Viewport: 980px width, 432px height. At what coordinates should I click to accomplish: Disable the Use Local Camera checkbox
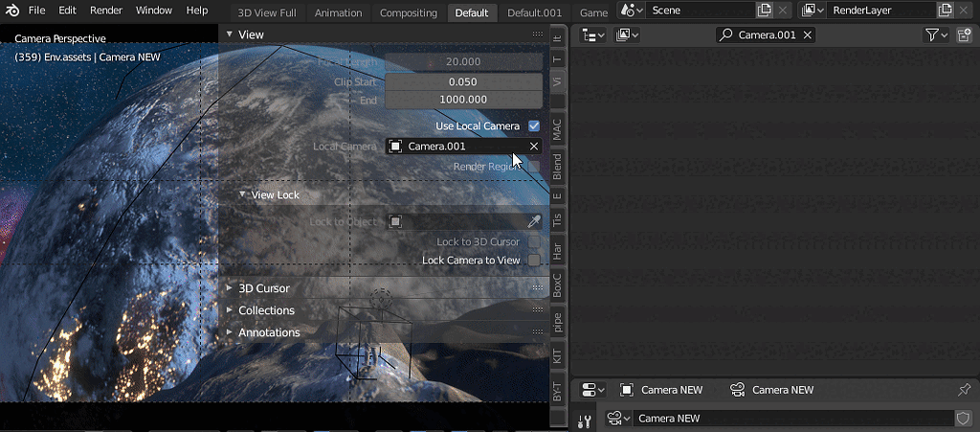[x=534, y=125]
